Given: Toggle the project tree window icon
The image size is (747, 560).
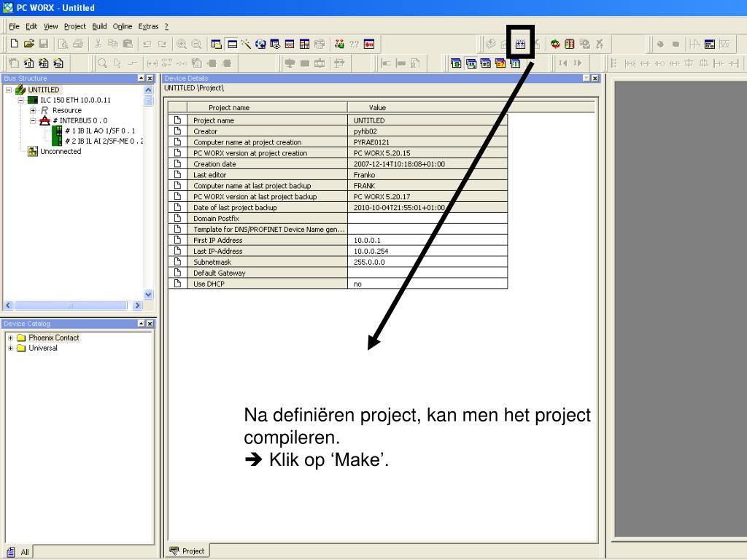Looking at the screenshot, I should pos(216,44).
